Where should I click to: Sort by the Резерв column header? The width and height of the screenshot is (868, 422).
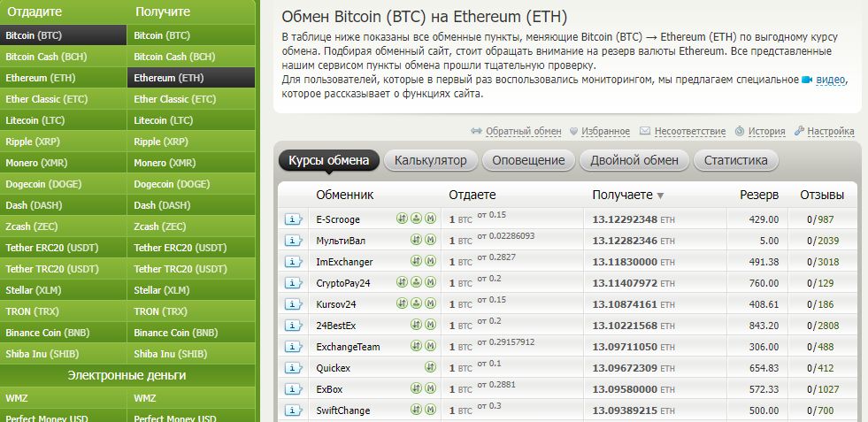coord(759,195)
